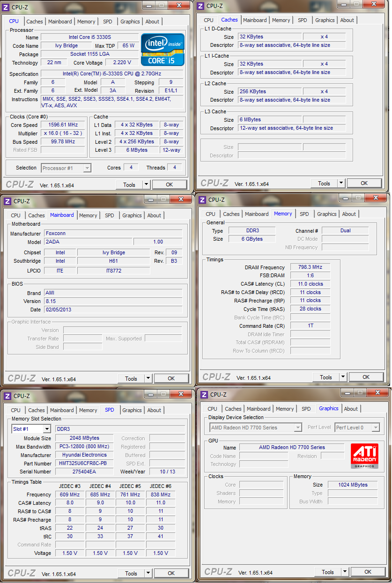Click the Core Speed value 1596.61 MHz

(x=64, y=125)
